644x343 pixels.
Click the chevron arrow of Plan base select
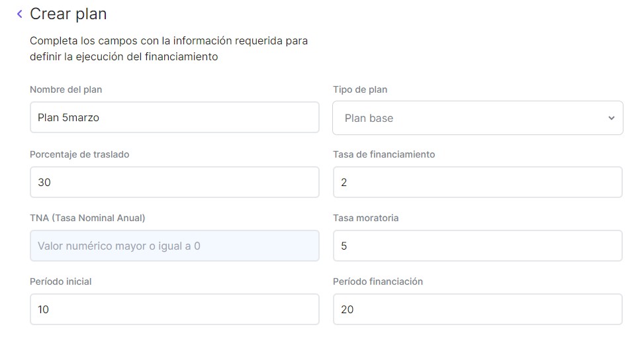tap(610, 118)
